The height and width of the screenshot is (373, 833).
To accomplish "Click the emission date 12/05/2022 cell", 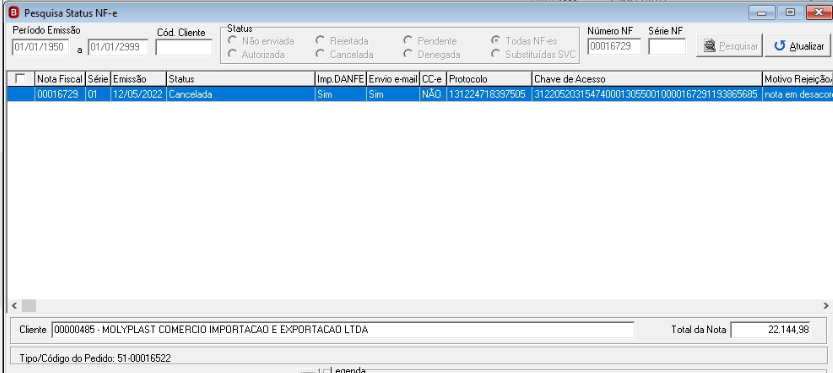I will tap(138, 95).
